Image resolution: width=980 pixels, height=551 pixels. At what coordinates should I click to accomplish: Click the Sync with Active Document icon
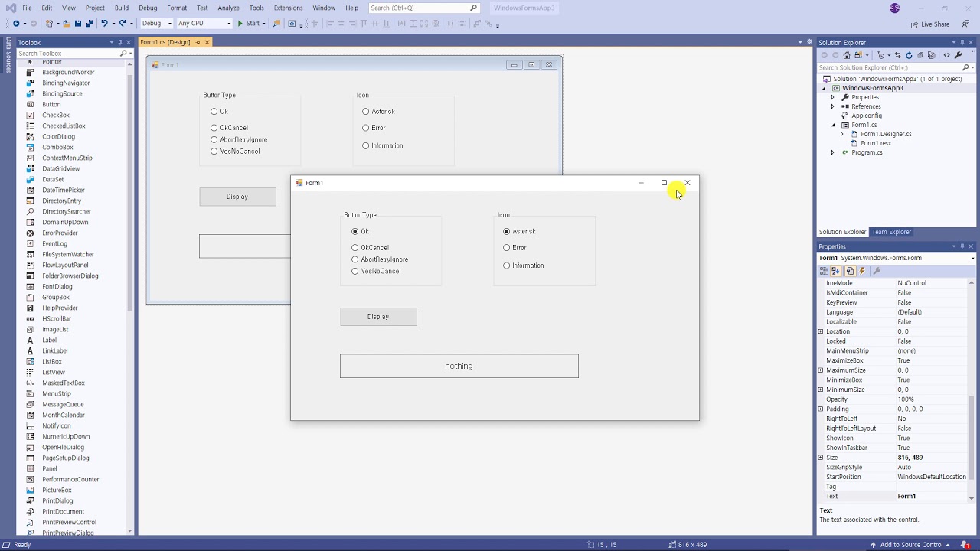pos(897,55)
